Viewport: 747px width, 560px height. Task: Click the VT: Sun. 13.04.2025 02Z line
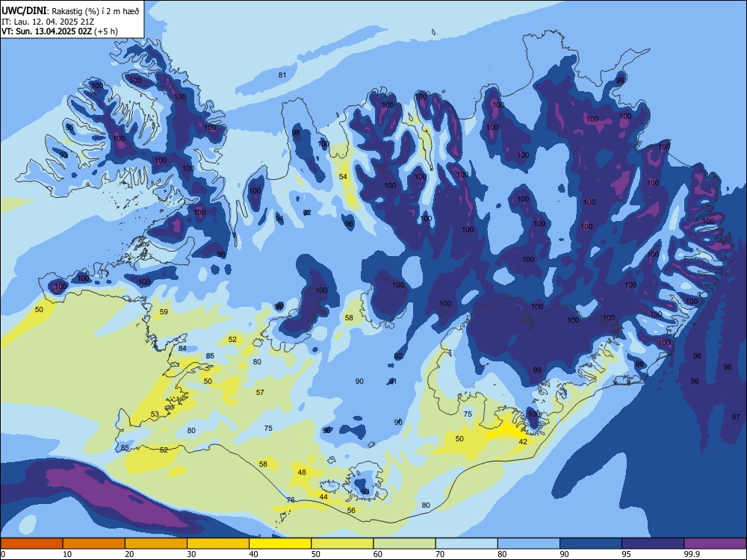point(60,31)
